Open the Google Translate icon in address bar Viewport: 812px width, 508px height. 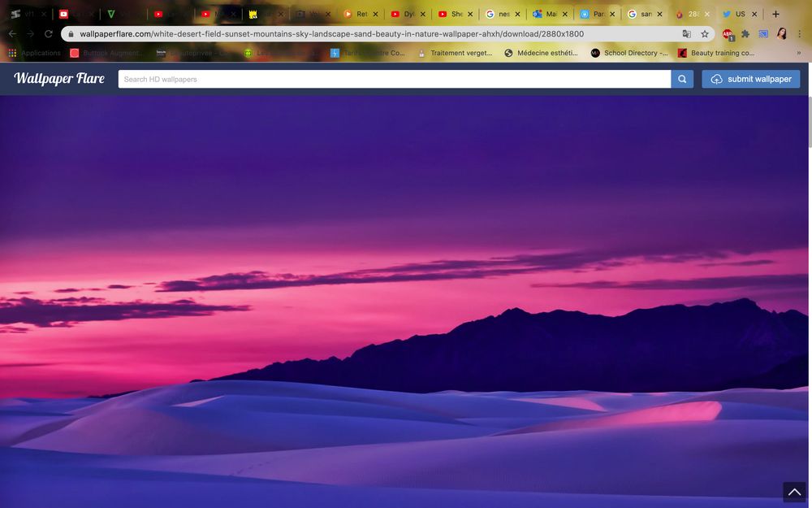pos(687,33)
